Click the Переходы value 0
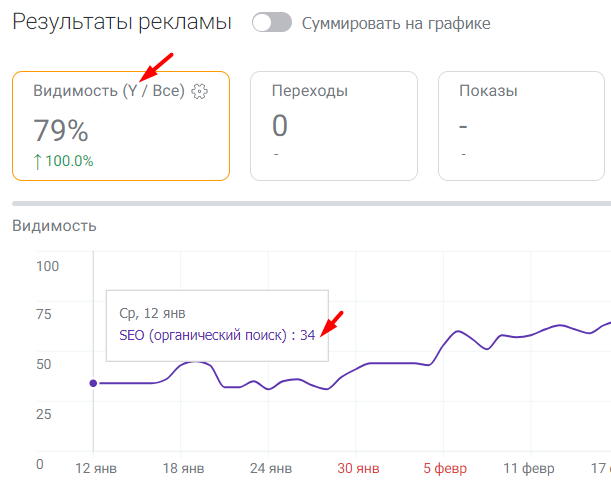 (280, 126)
